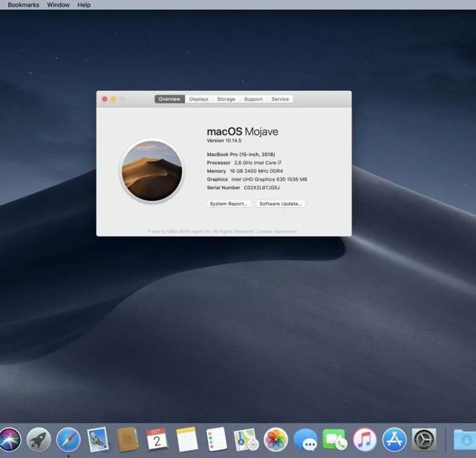476x458 pixels.
Task: Switch to the Service tab
Action: (280, 99)
